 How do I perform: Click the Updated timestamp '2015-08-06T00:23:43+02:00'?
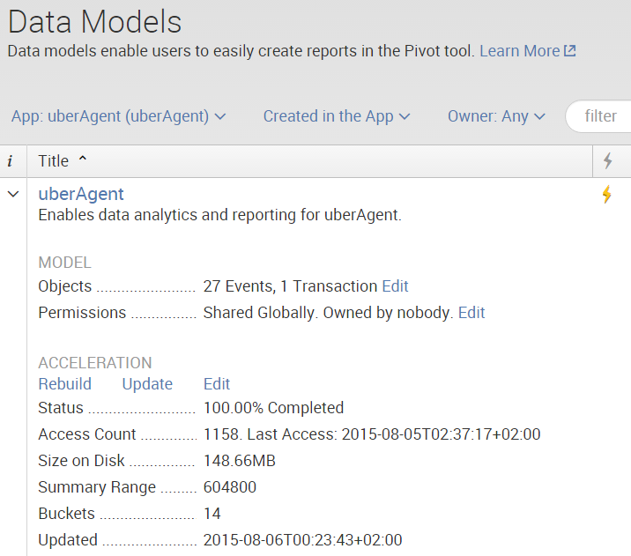tap(303, 540)
